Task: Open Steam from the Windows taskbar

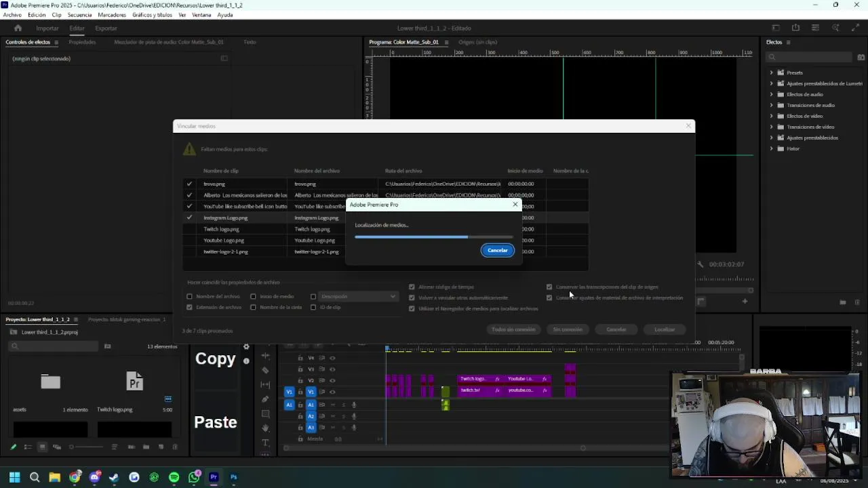Action: point(114,477)
